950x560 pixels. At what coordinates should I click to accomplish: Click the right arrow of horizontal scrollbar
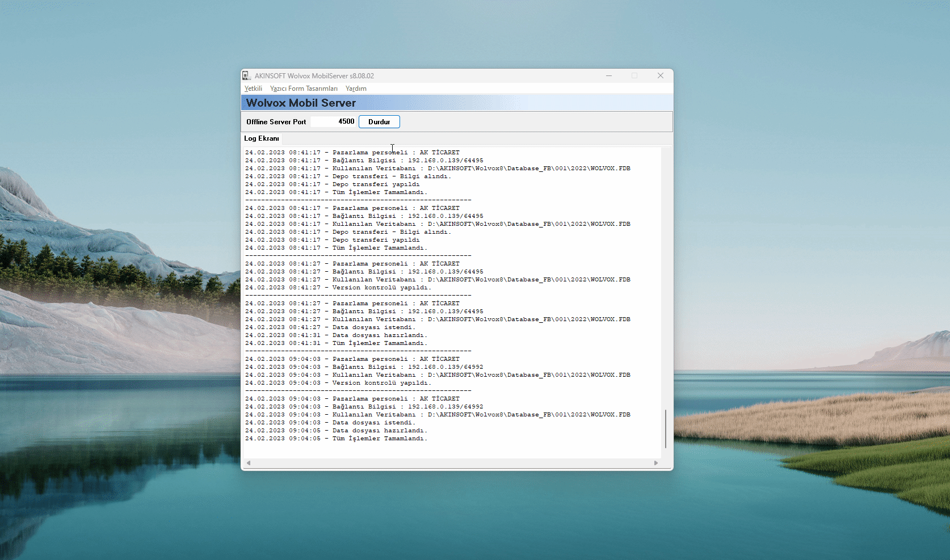click(656, 463)
